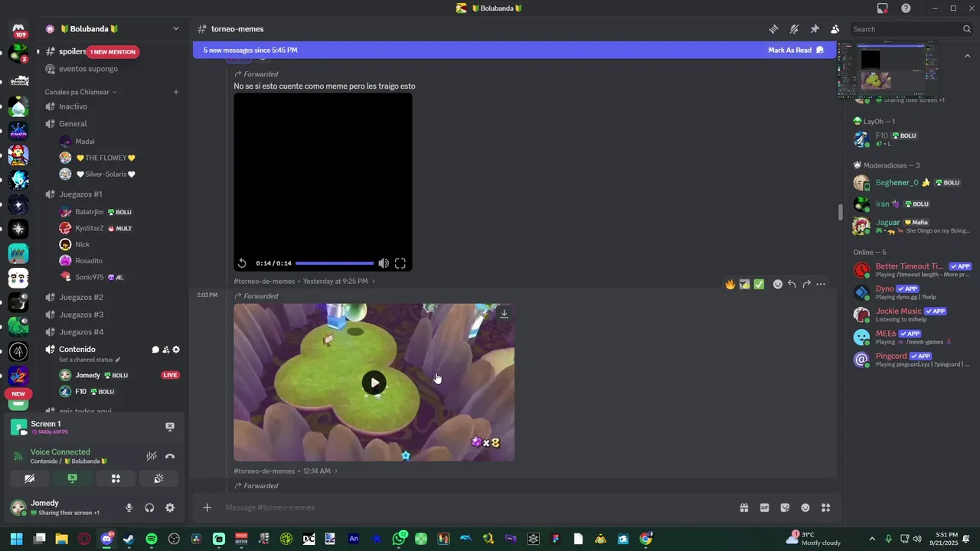Edit Contenido channel settings gear
Image resolution: width=980 pixels, height=551 pixels.
tap(176, 350)
